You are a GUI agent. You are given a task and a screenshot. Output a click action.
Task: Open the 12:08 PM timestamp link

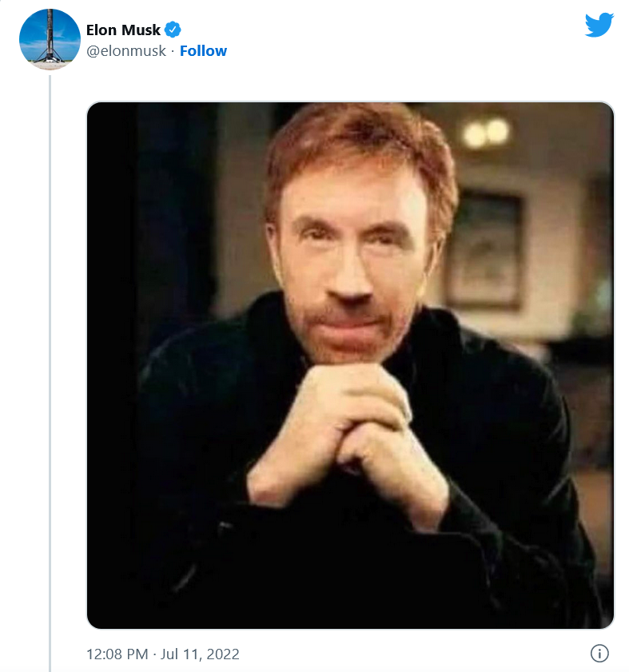tap(117, 654)
